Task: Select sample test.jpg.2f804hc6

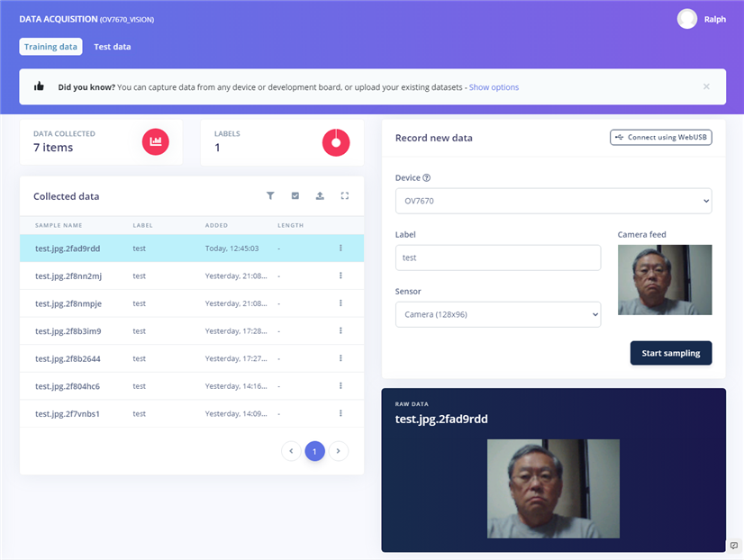Action: click(x=192, y=385)
